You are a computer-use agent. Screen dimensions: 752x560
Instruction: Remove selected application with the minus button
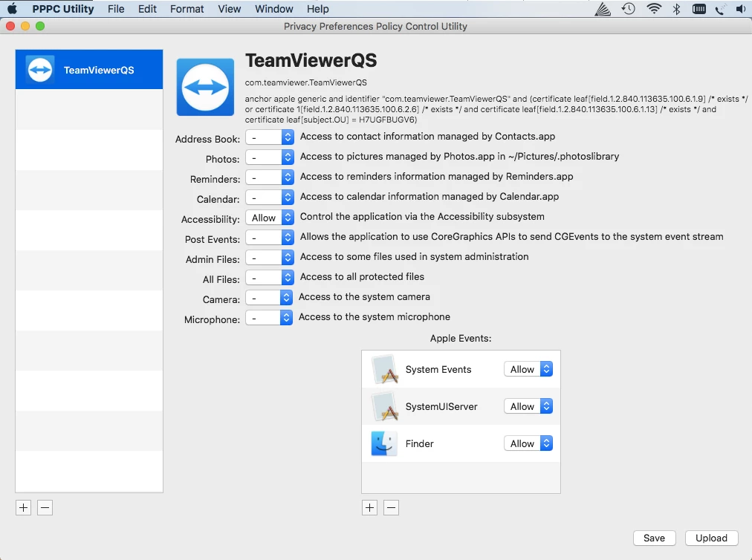coord(45,508)
